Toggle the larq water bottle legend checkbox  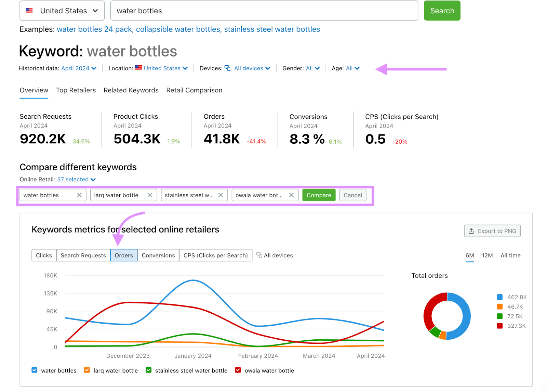(x=87, y=370)
